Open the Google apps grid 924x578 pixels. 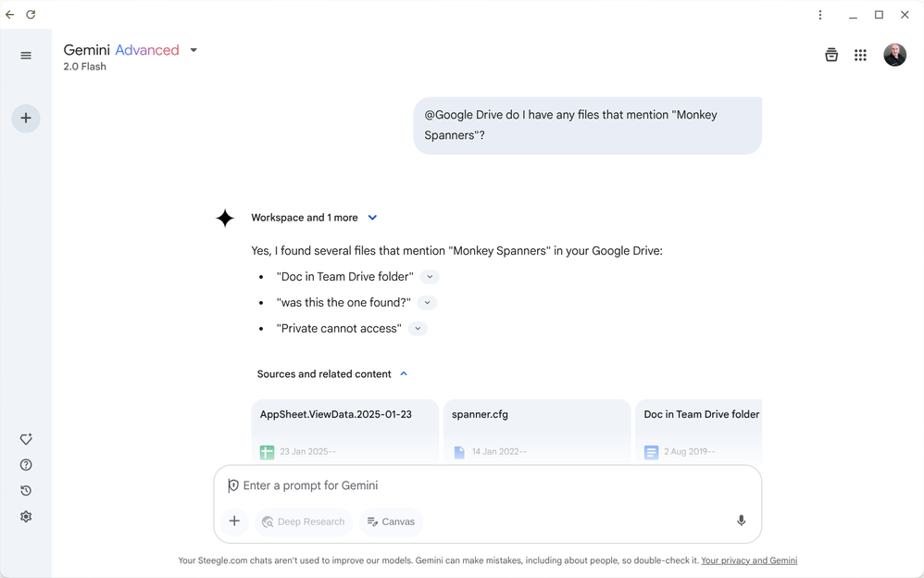860,55
